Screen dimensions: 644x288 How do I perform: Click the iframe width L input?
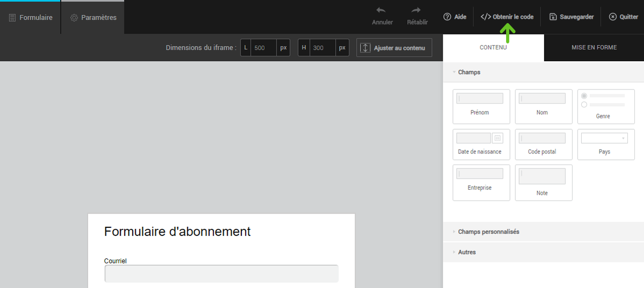click(263, 48)
